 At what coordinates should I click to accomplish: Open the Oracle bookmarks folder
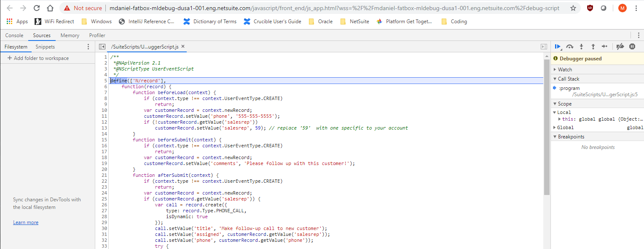click(321, 22)
